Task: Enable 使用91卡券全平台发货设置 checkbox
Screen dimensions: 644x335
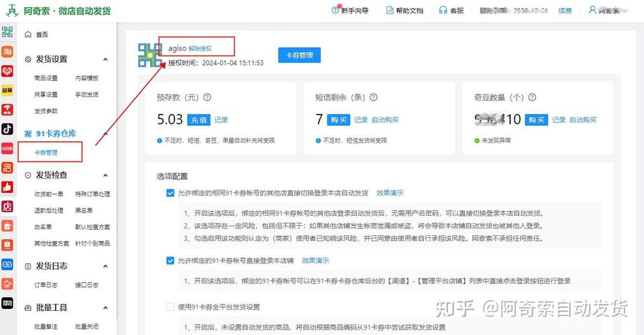Action: (170, 307)
